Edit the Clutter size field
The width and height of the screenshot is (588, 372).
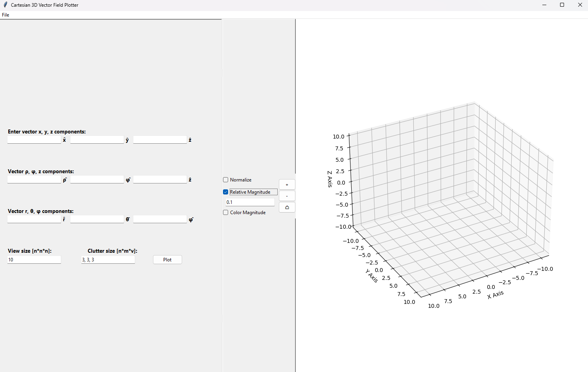click(108, 260)
